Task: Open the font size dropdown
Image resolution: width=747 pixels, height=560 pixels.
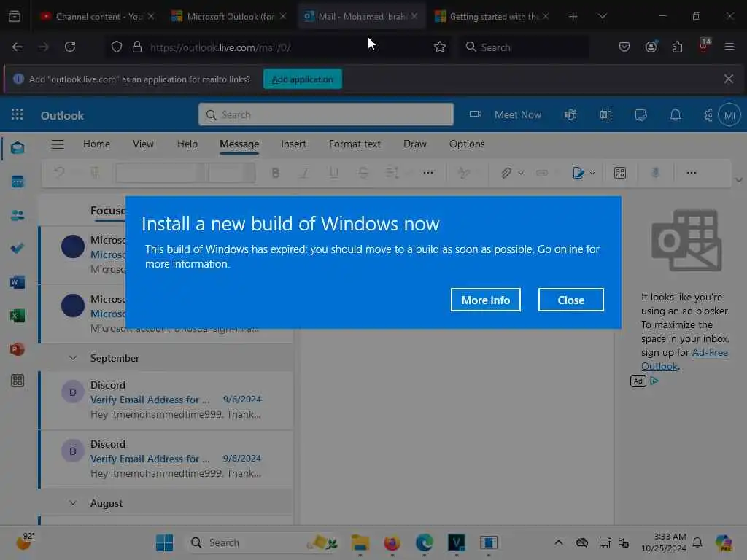Action: (231, 173)
